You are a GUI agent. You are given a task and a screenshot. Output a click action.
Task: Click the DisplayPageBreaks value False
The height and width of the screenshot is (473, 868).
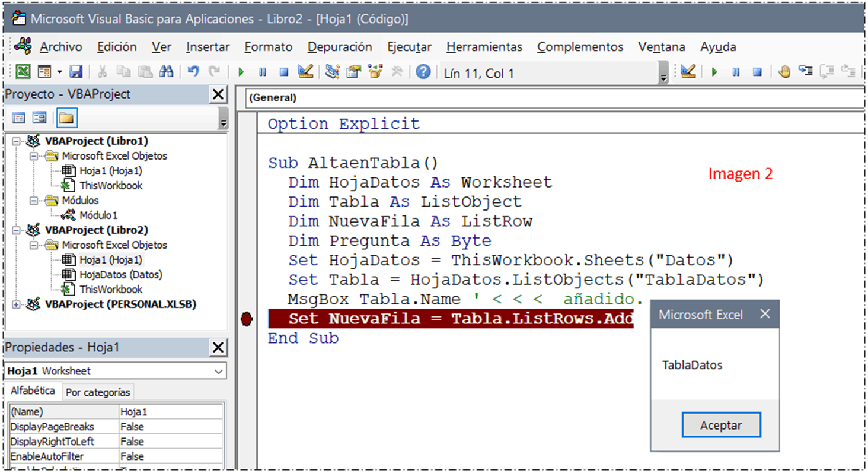[x=171, y=427]
